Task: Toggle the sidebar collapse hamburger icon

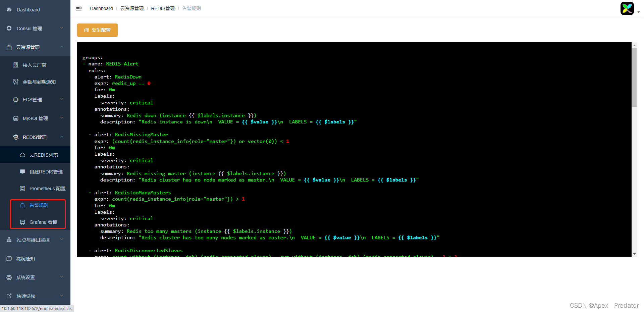Action: coord(79,8)
